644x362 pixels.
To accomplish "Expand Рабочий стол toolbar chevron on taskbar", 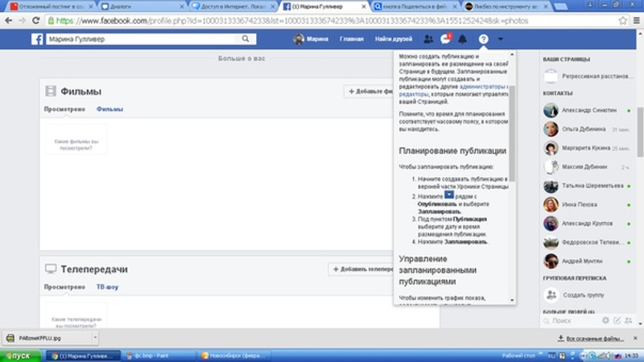I will coord(540,353).
